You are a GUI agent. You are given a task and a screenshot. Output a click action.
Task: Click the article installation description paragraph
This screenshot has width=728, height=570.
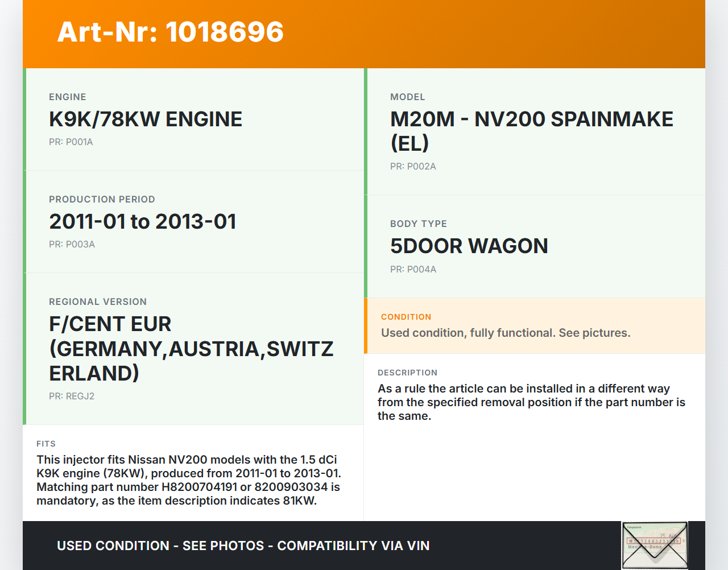(531, 402)
